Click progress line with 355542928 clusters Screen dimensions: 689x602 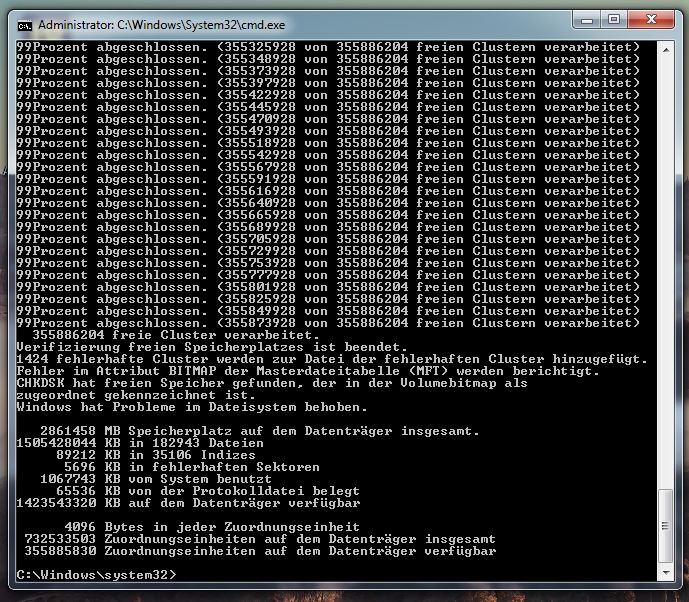click(x=328, y=155)
